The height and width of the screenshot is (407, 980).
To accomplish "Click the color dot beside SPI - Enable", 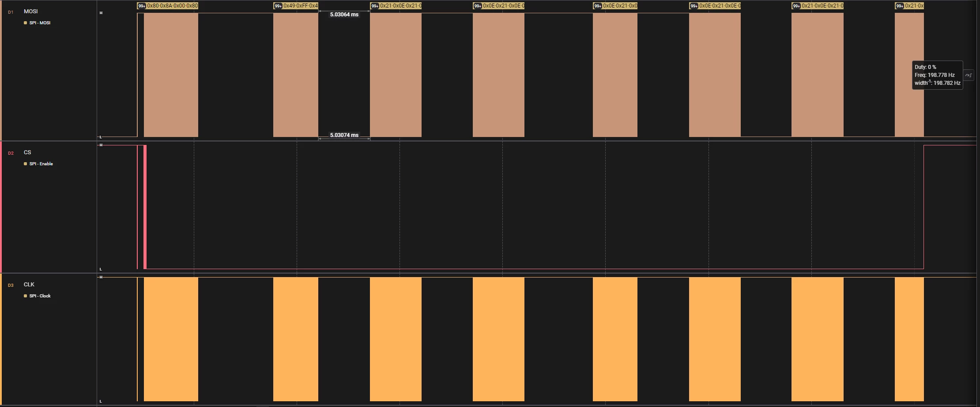I will 25,164.
